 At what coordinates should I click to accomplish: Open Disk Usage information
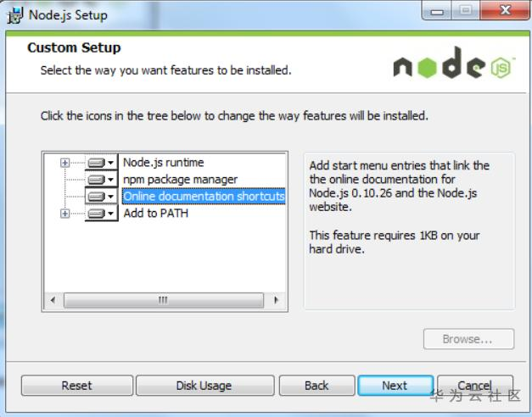click(205, 386)
